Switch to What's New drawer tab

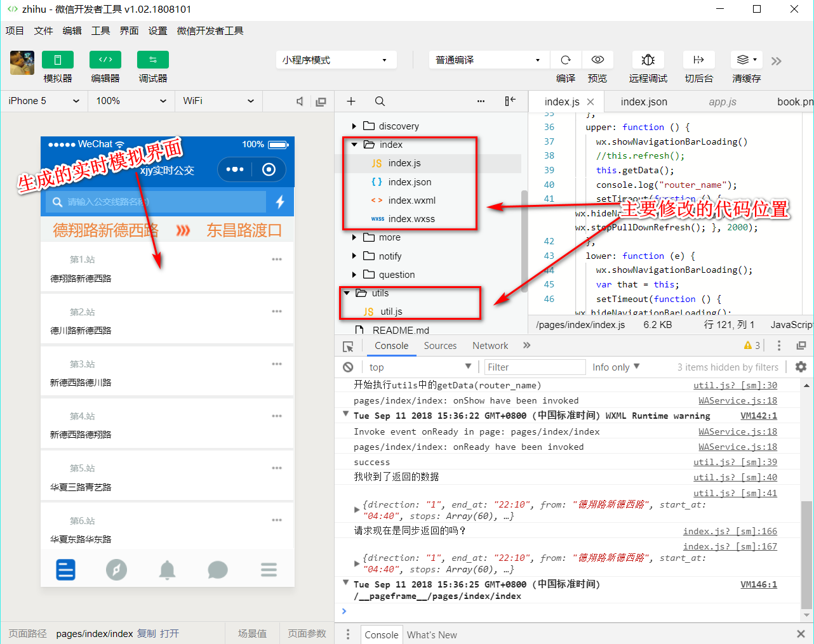click(x=432, y=634)
